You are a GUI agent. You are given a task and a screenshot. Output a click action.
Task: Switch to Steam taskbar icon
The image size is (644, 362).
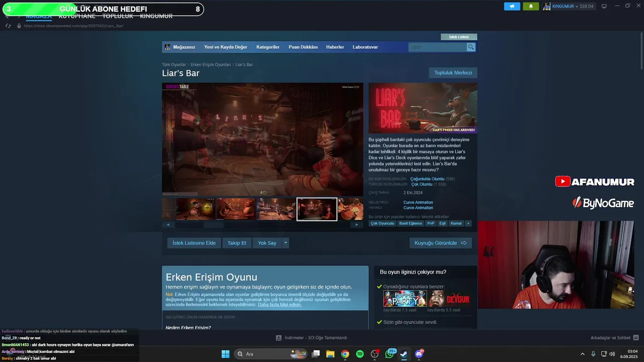[404, 354]
